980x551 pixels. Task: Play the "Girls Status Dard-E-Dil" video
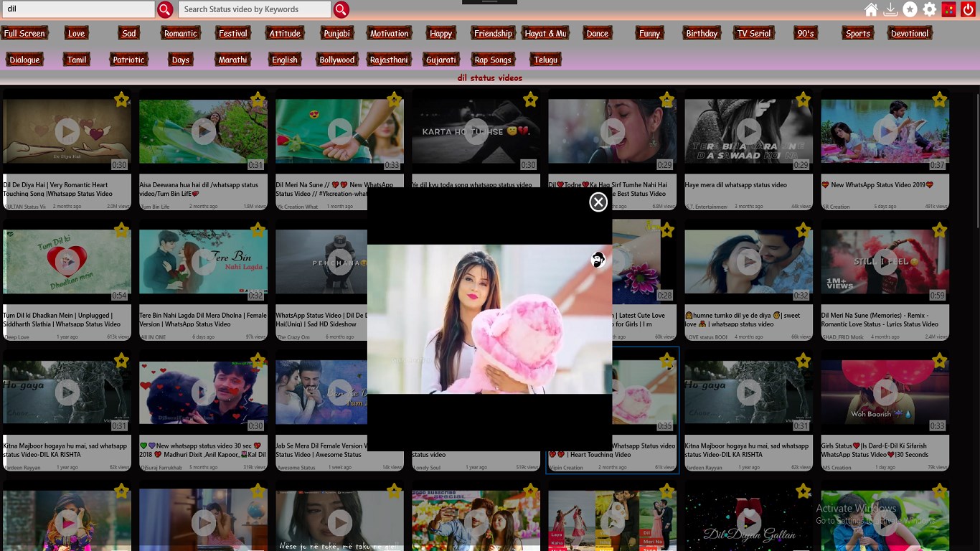click(885, 392)
